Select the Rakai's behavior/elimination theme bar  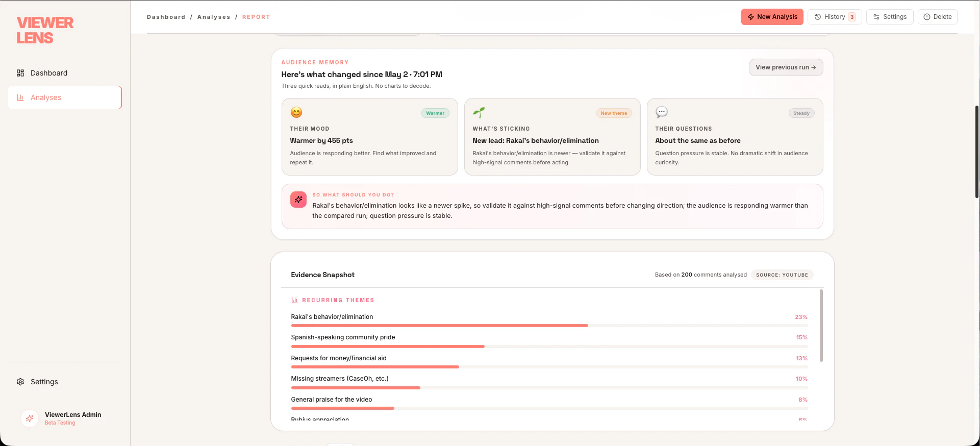click(x=549, y=326)
